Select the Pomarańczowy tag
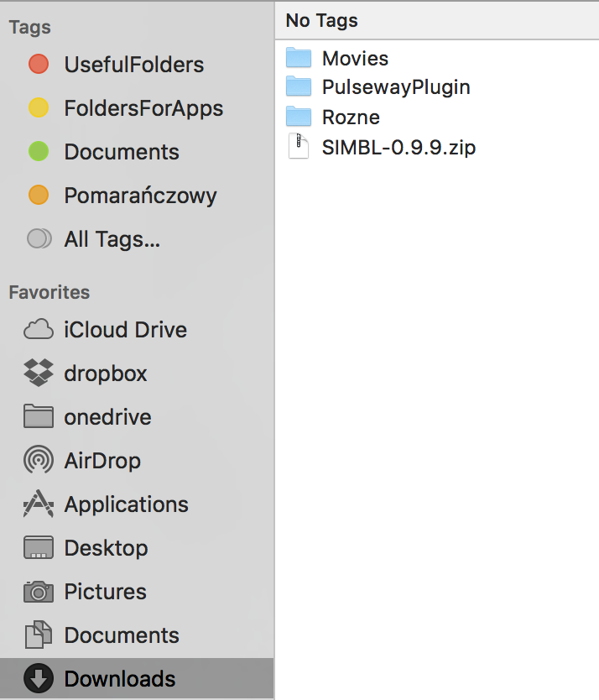Viewport: 599px width, 700px height. click(x=139, y=195)
